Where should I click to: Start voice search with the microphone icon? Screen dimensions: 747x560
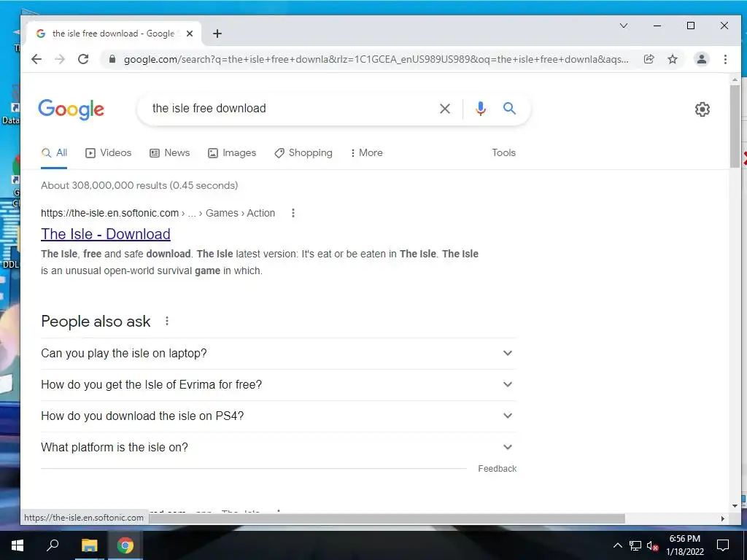481,109
